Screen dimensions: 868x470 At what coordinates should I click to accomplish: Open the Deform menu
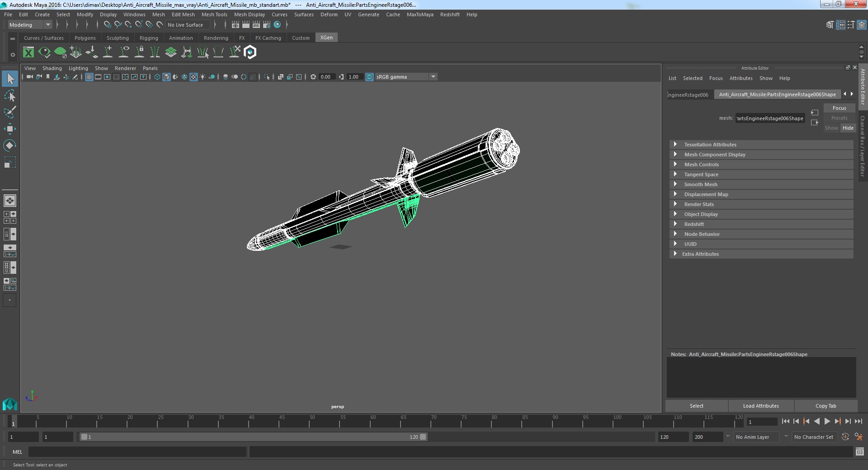pyautogui.click(x=329, y=14)
